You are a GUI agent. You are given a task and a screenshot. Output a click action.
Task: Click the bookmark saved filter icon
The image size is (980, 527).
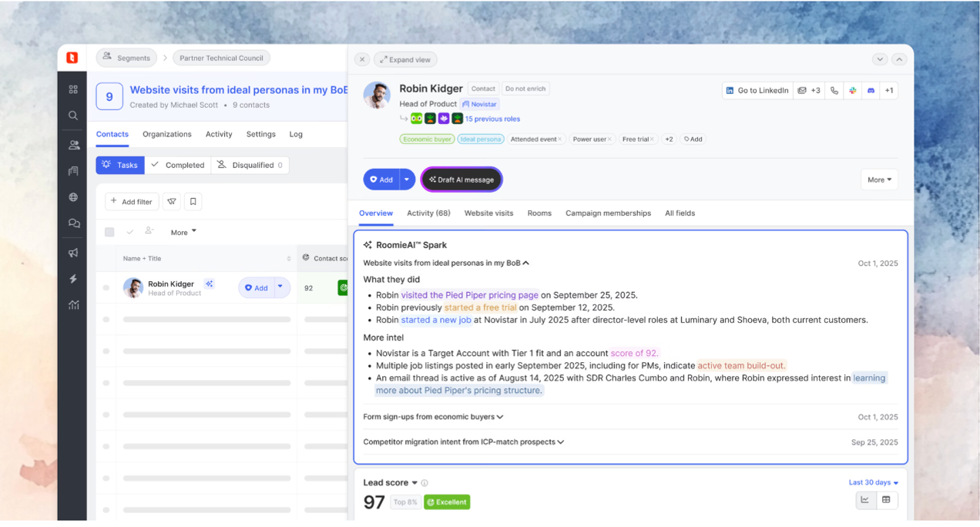tap(193, 202)
